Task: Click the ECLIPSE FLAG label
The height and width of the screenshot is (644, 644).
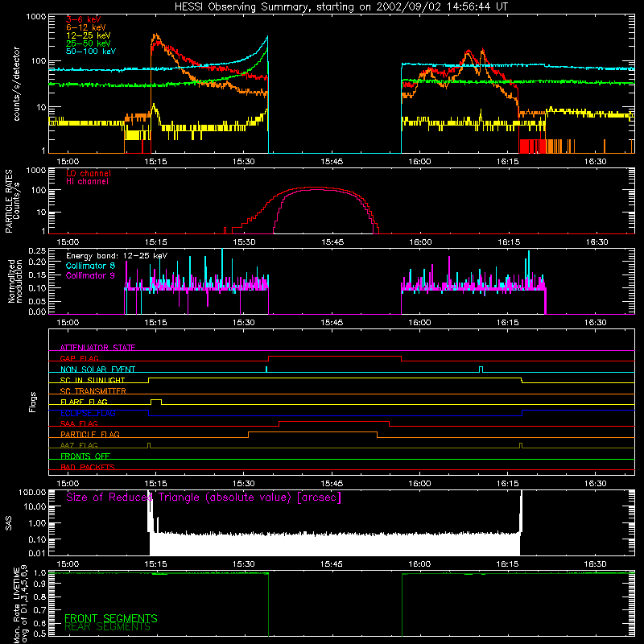Action: 88,413
